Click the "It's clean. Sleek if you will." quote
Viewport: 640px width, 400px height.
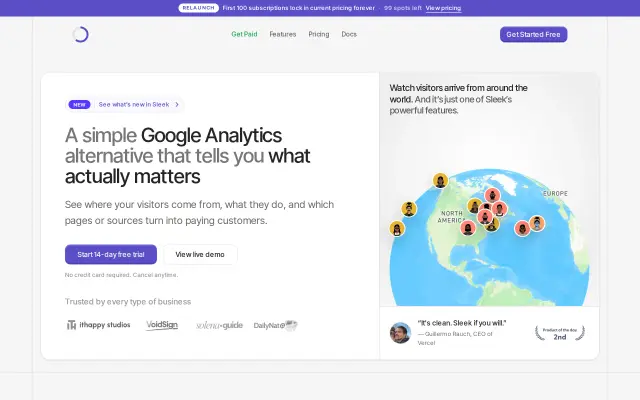[x=462, y=323]
